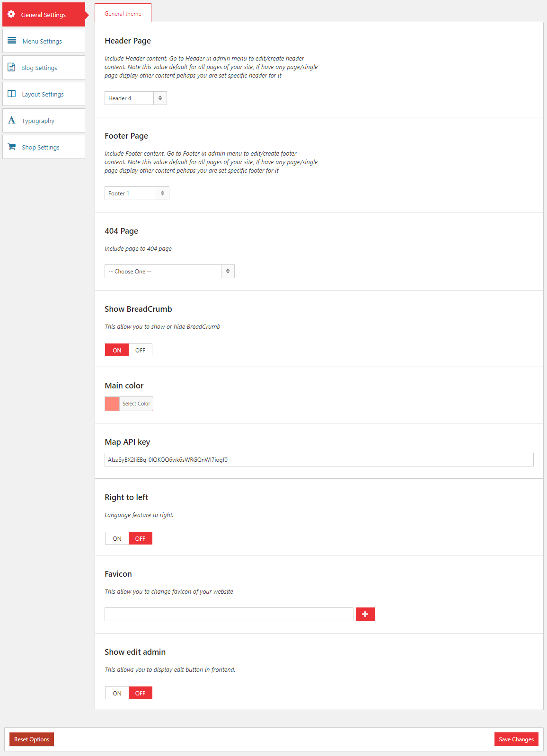Click the Layout Settings columns icon
Image resolution: width=547 pixels, height=756 pixels.
point(12,94)
